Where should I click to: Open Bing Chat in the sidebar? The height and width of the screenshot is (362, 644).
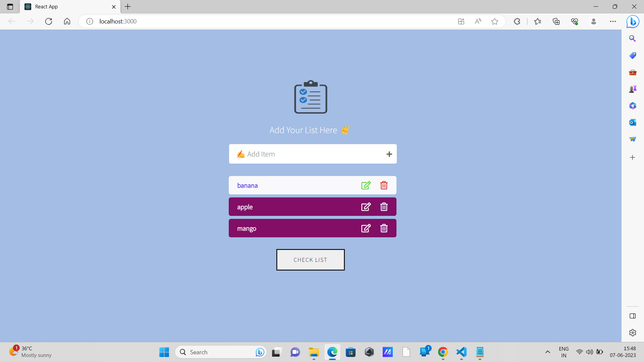pos(633,21)
